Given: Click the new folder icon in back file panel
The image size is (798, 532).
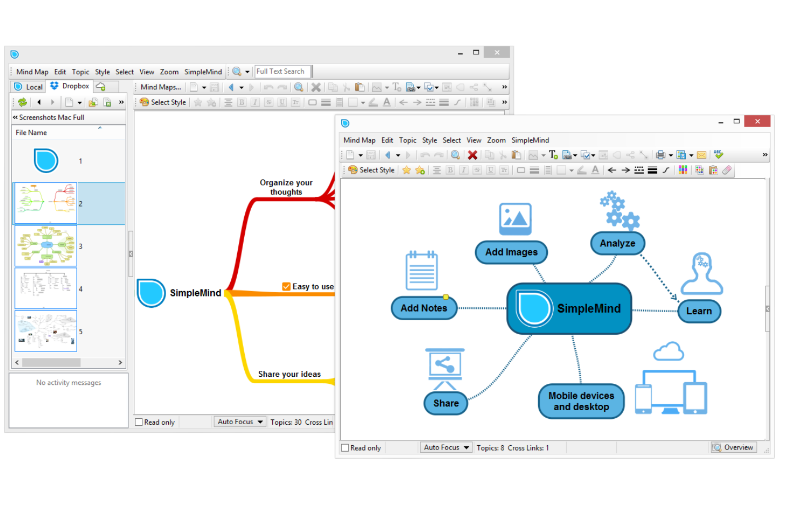Looking at the screenshot, I should point(93,102).
